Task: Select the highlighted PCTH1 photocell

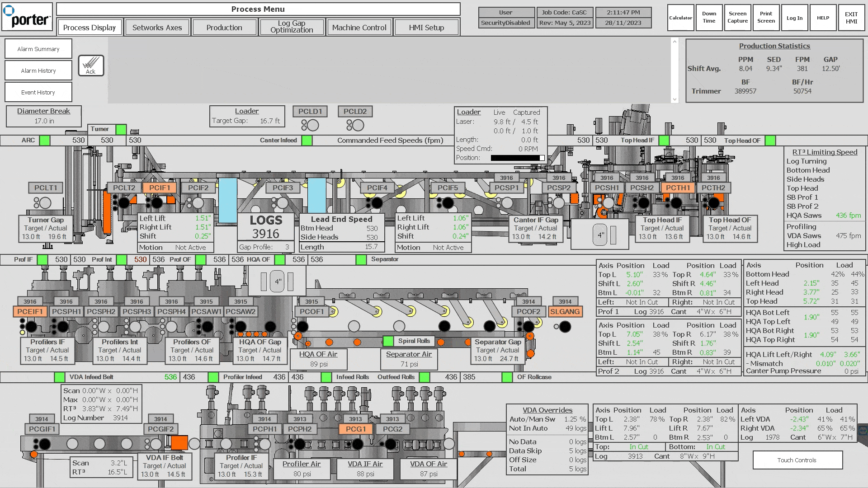Action: 678,188
